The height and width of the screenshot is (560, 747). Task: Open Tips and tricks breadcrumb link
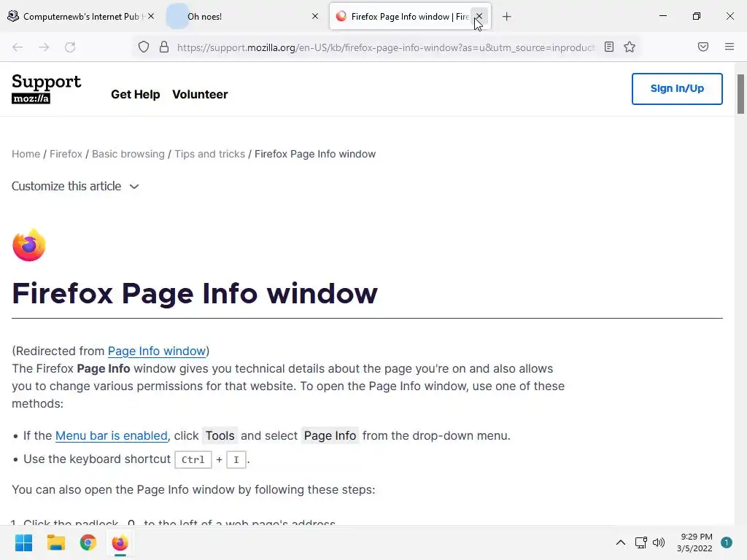point(209,154)
